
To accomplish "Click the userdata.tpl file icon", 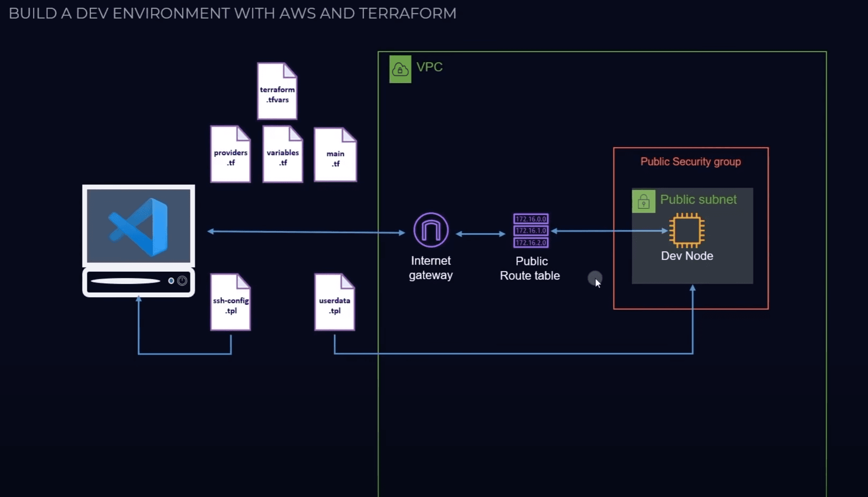I will point(334,302).
